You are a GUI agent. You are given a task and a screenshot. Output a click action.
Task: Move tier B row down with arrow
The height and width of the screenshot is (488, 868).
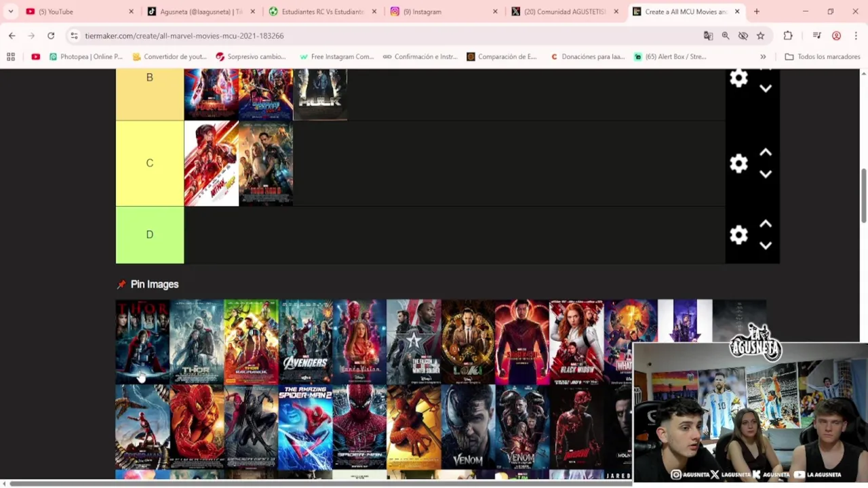point(766,89)
